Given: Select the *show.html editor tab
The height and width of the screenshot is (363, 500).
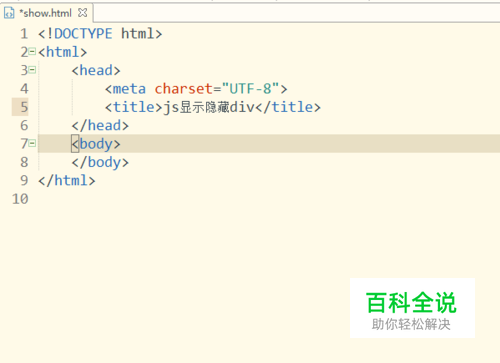Looking at the screenshot, I should 46,13.
